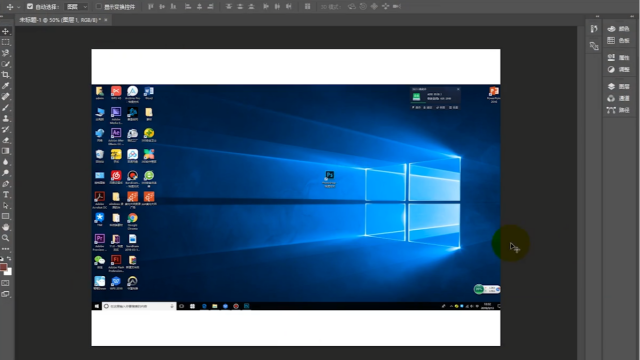Open the 通道 channels panel

[x=618, y=98]
